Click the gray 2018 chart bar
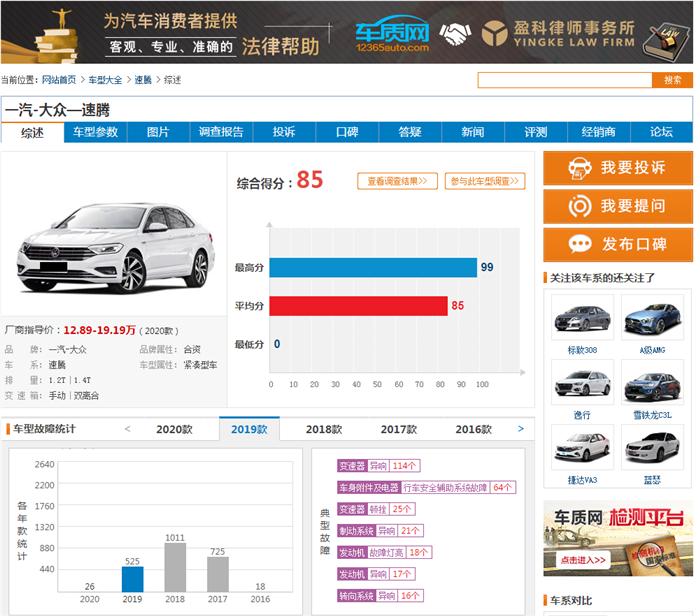 pos(175,568)
